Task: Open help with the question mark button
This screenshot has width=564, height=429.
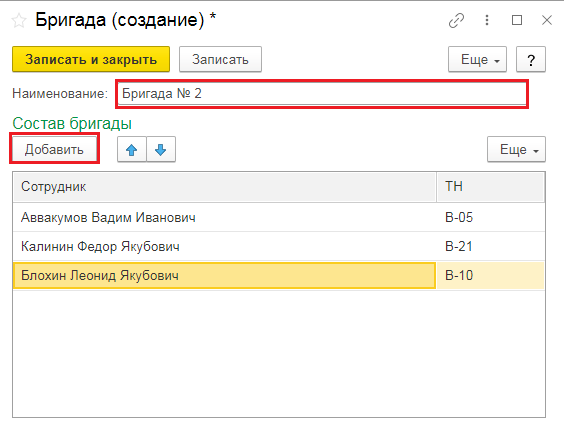Action: [531, 59]
